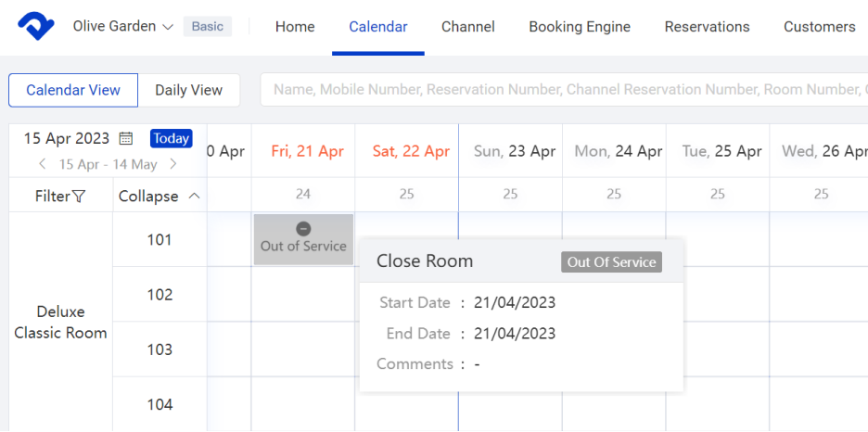
Task: Switch to Daily View
Action: pos(188,90)
